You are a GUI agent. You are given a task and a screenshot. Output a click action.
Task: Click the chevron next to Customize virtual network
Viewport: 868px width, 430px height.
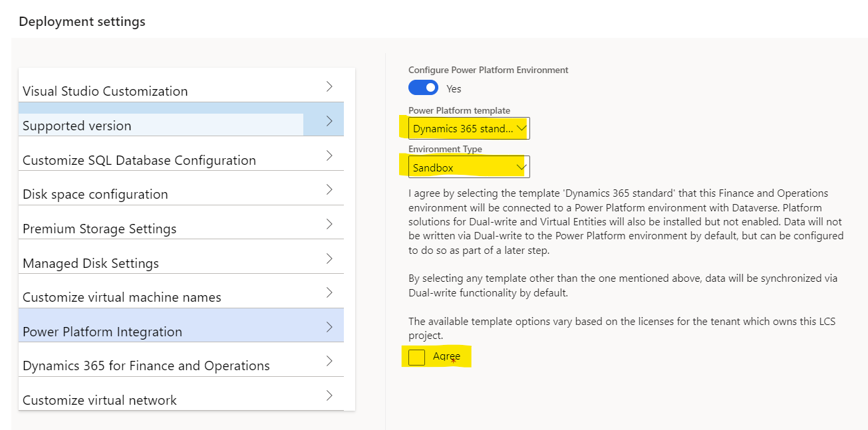329,395
